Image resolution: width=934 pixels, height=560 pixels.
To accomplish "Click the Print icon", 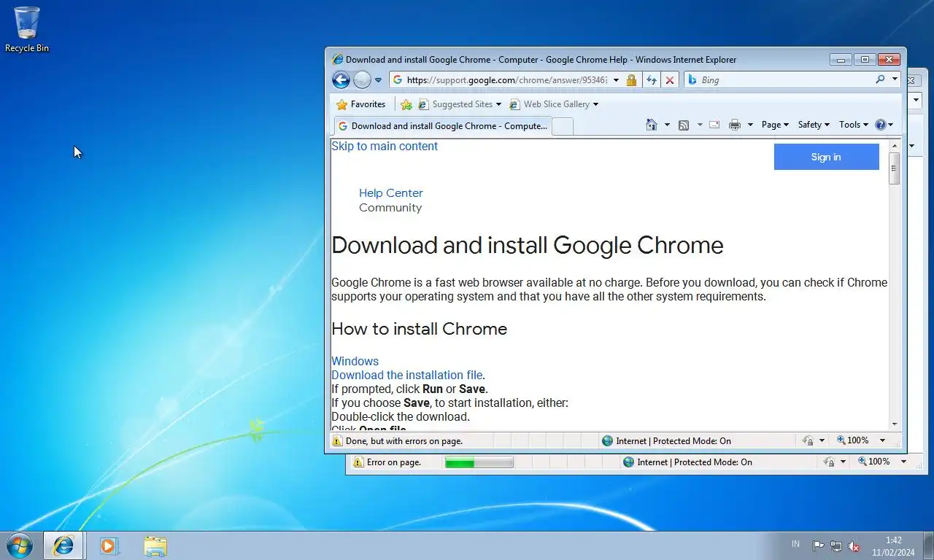I will [735, 125].
